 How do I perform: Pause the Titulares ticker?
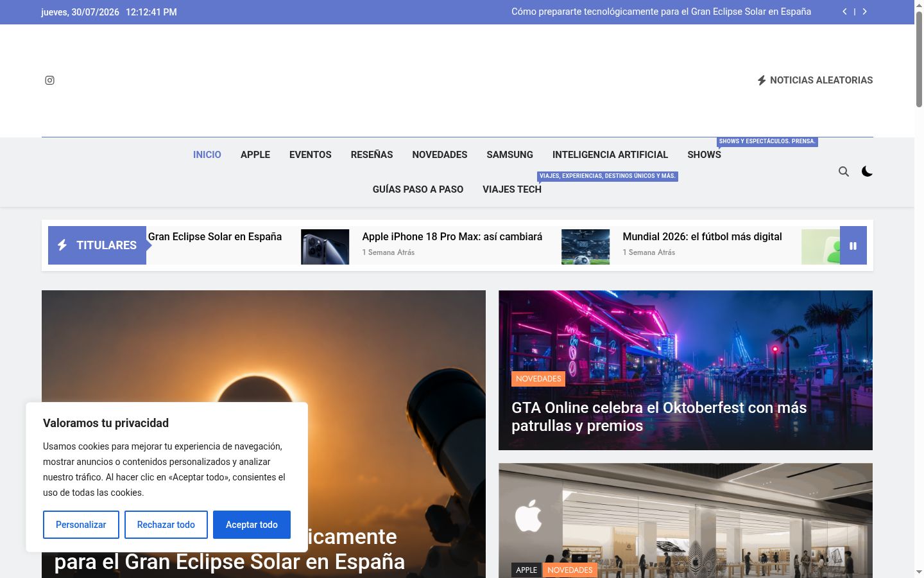click(853, 245)
